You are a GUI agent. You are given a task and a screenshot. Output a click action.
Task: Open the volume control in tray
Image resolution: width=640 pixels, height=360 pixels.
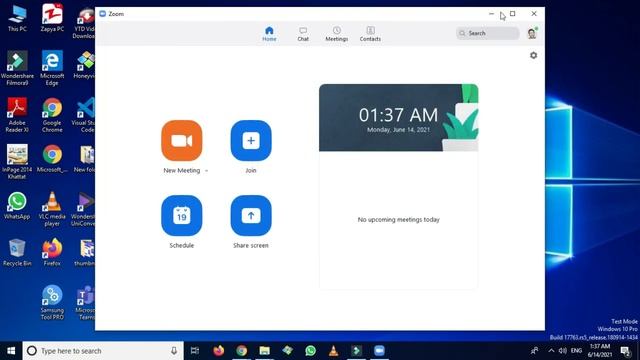(x=562, y=351)
